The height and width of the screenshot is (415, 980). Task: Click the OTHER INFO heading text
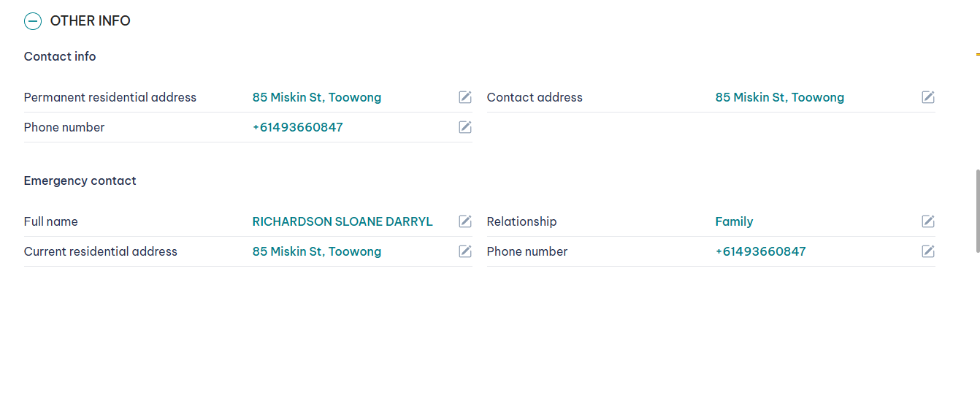tap(90, 21)
